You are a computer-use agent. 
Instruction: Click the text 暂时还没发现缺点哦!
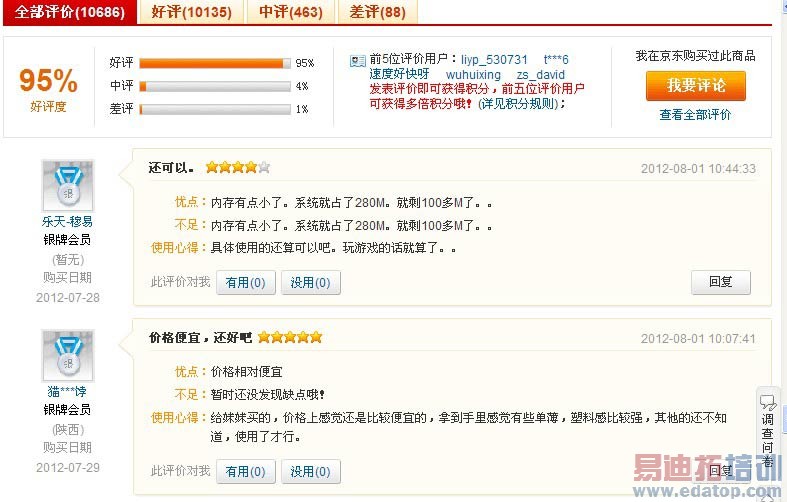point(268,395)
